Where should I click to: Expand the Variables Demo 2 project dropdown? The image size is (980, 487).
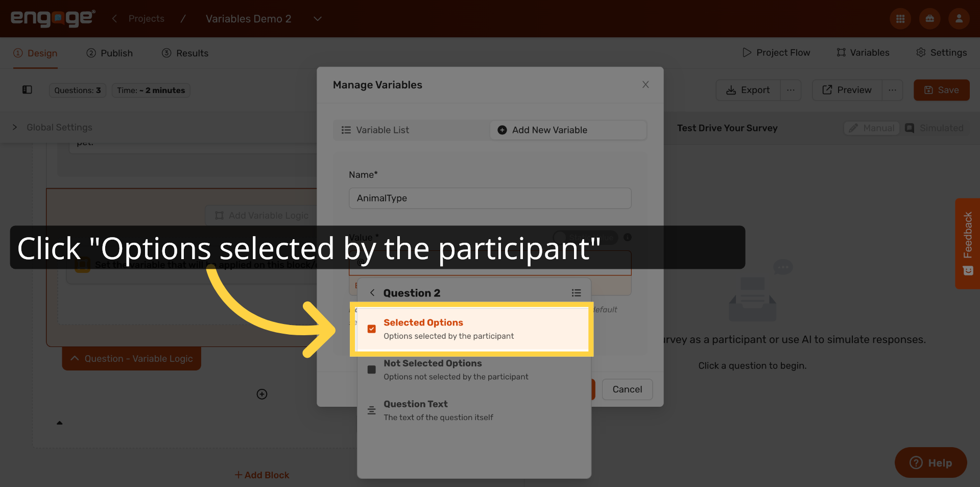tap(317, 19)
